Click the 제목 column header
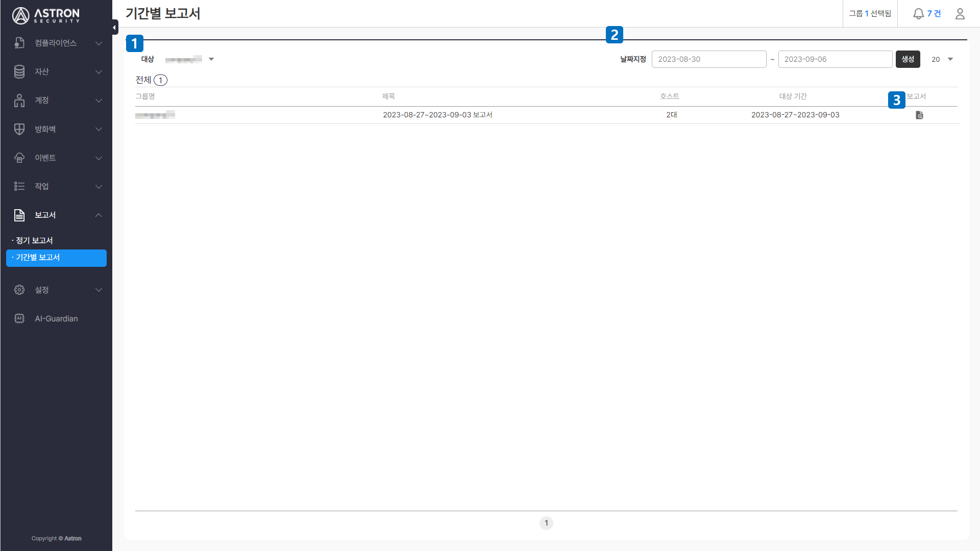Viewport: 980px width, 551px height. coord(388,96)
